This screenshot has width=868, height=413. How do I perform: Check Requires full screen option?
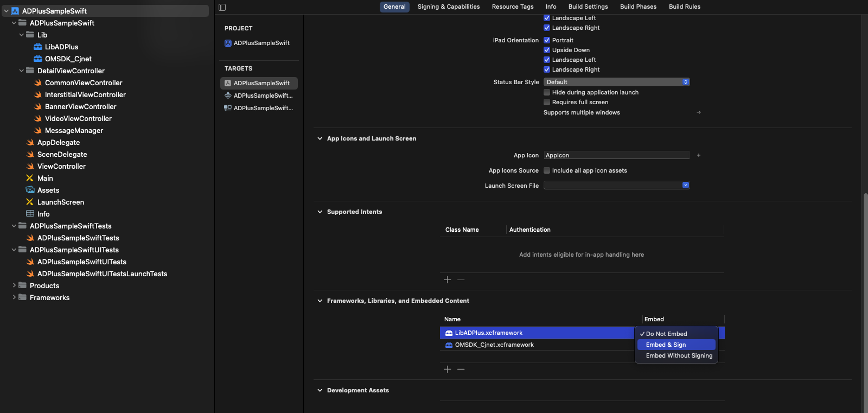click(x=547, y=102)
